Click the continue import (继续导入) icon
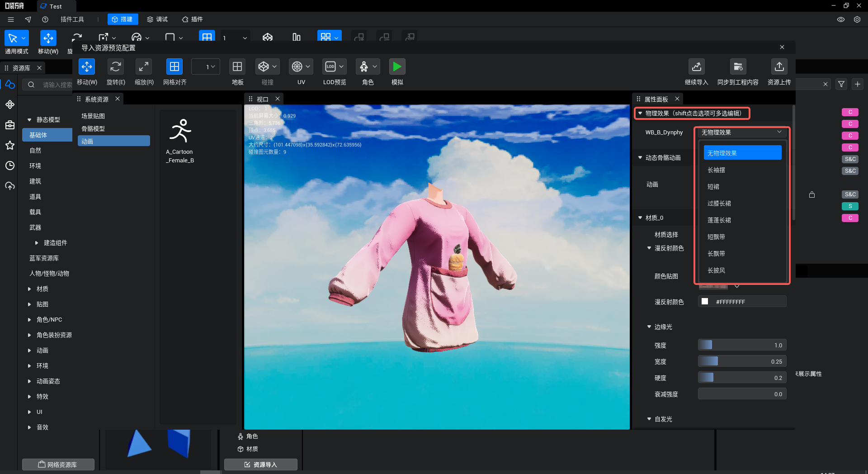This screenshot has width=868, height=474. pos(696,67)
